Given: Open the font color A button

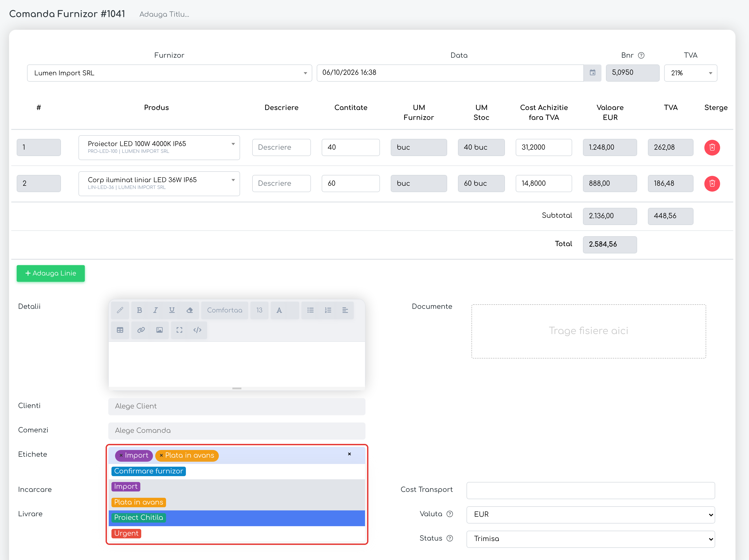Looking at the screenshot, I should pyautogui.click(x=279, y=310).
